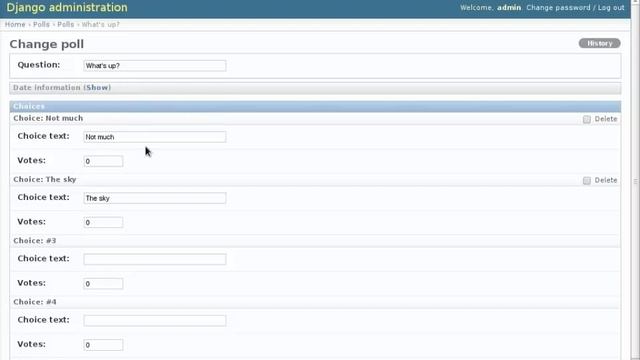640x360 pixels.
Task: Focus the Choice #3 text field
Action: coord(155,259)
